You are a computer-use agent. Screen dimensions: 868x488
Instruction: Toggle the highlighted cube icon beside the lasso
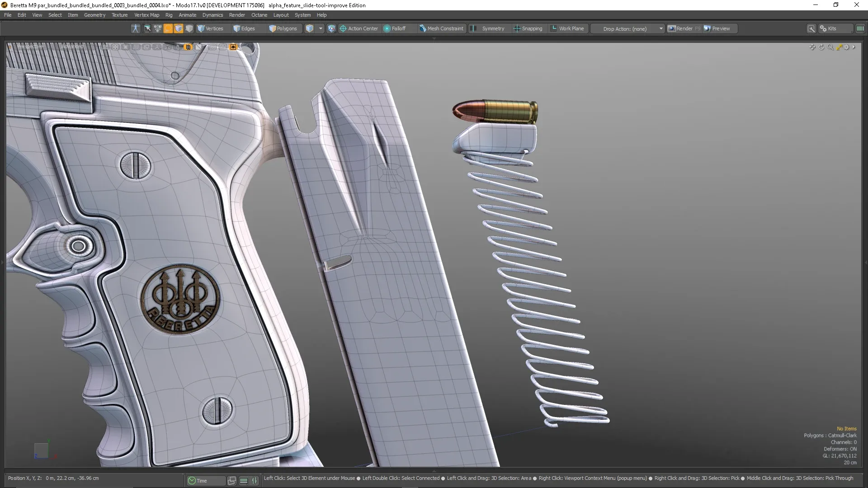[179, 28]
